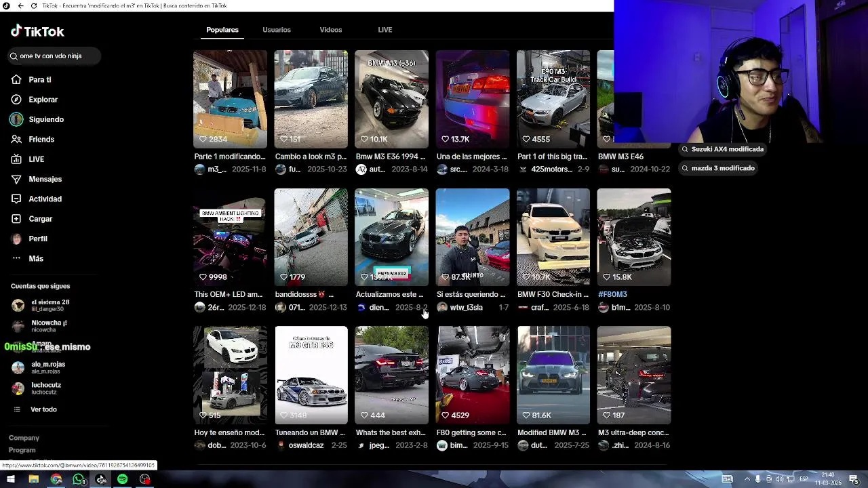Open the LIVE TV icon in sidebar

click(x=16, y=159)
